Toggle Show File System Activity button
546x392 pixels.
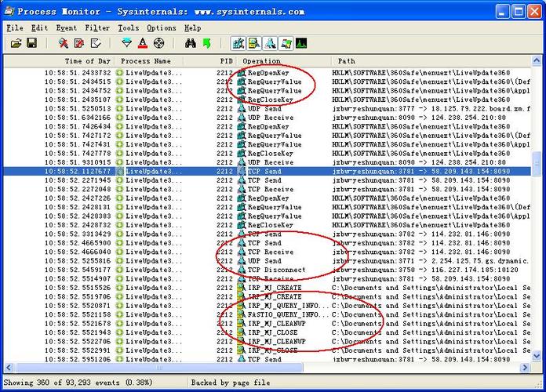254,44
